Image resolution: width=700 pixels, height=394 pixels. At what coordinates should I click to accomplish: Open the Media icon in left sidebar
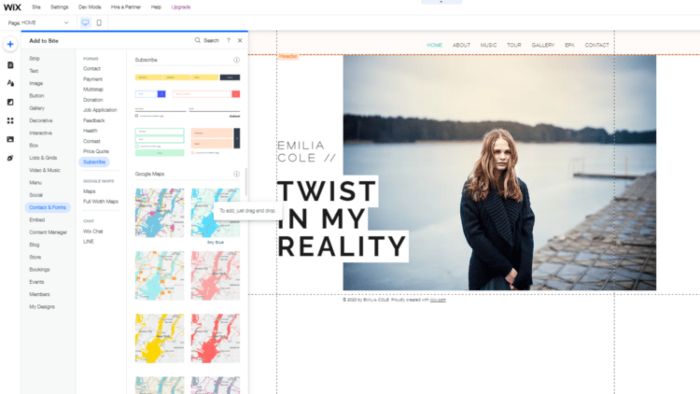coord(10,139)
